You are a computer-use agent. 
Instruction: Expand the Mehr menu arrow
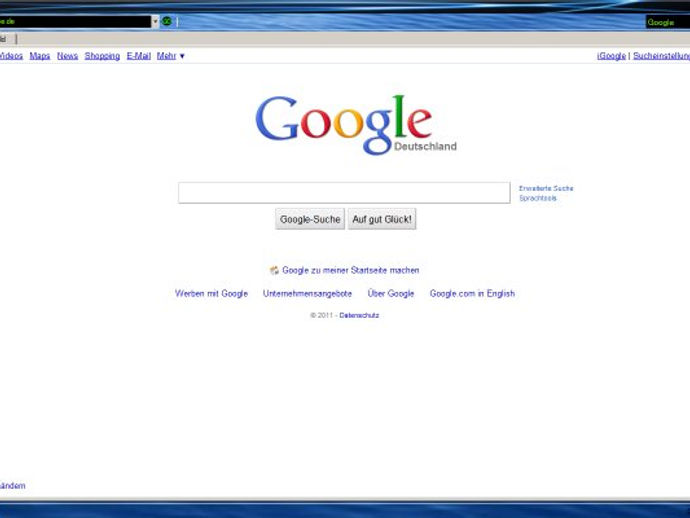pyautogui.click(x=182, y=56)
